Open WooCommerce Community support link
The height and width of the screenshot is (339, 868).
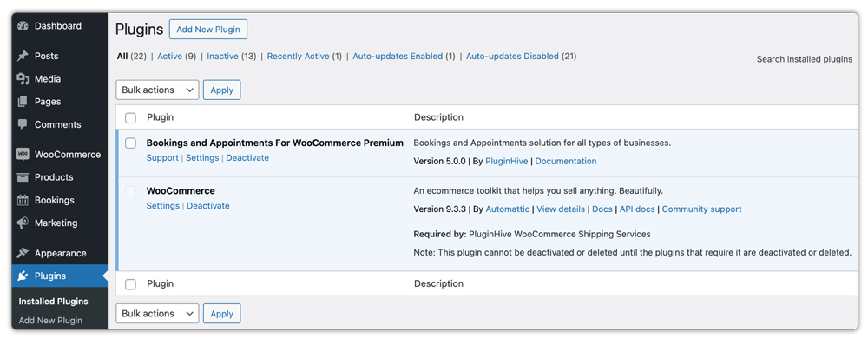click(x=702, y=209)
